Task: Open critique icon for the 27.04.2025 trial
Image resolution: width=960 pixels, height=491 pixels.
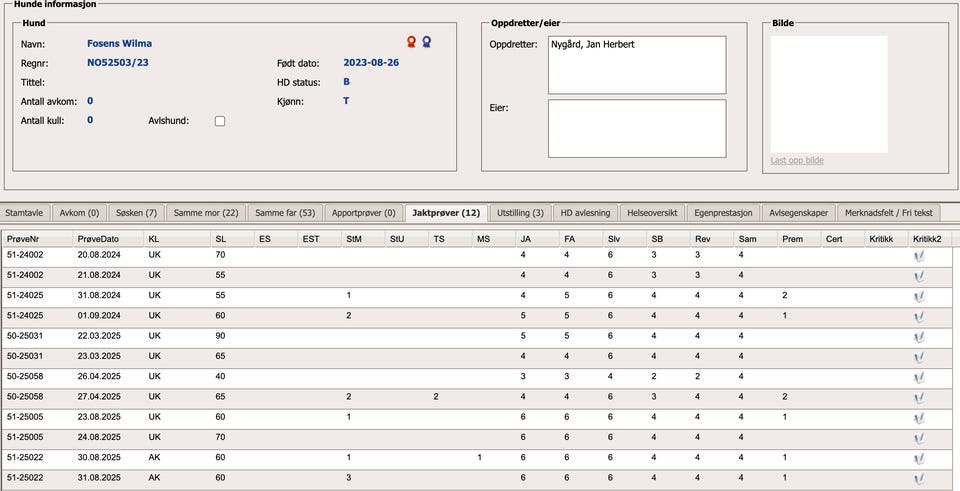Action: tap(918, 398)
